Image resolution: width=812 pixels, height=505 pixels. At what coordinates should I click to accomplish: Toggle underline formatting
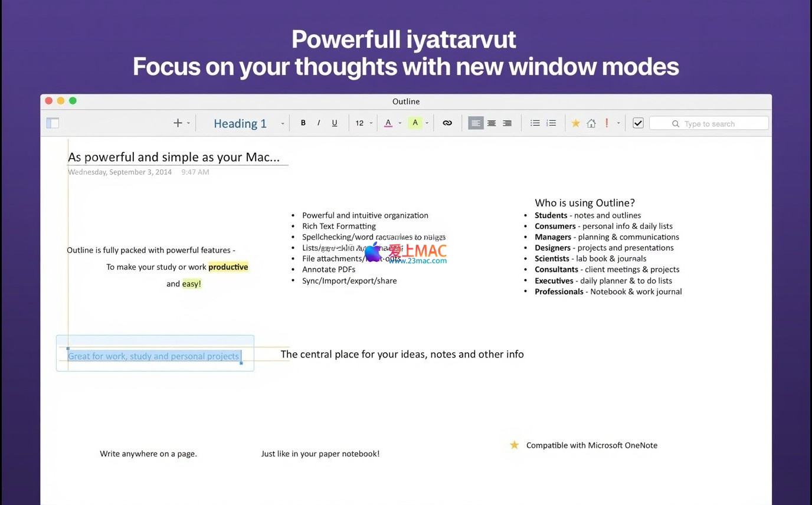335,123
